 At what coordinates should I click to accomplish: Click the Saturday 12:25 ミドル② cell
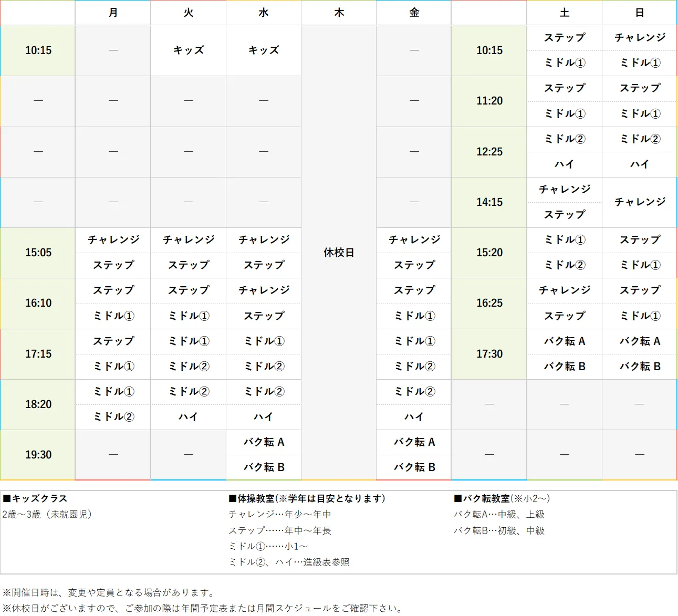[564, 139]
